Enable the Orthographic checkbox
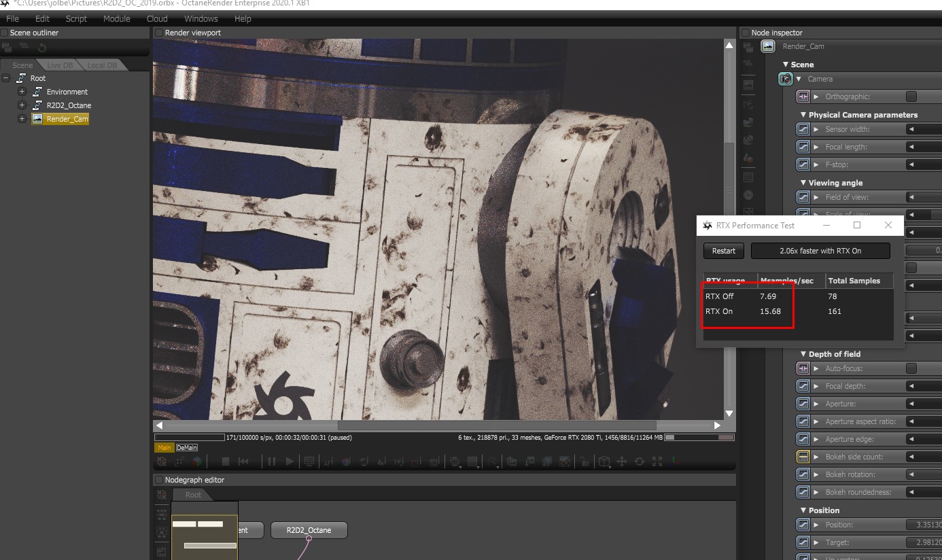The height and width of the screenshot is (560, 942). coord(911,97)
